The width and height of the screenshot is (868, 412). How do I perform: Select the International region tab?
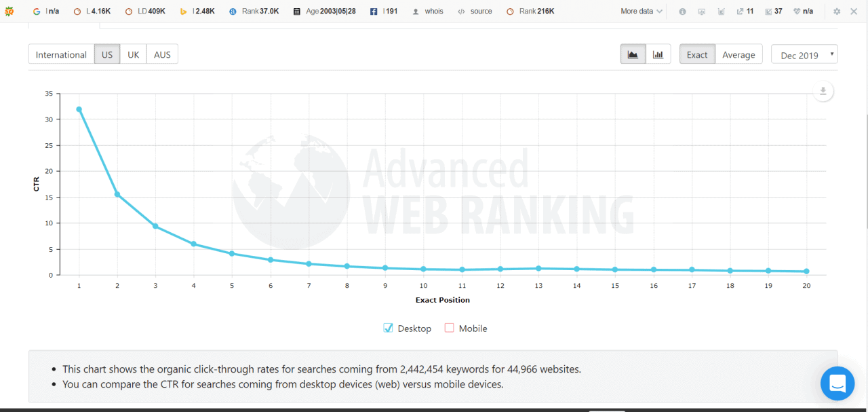61,54
